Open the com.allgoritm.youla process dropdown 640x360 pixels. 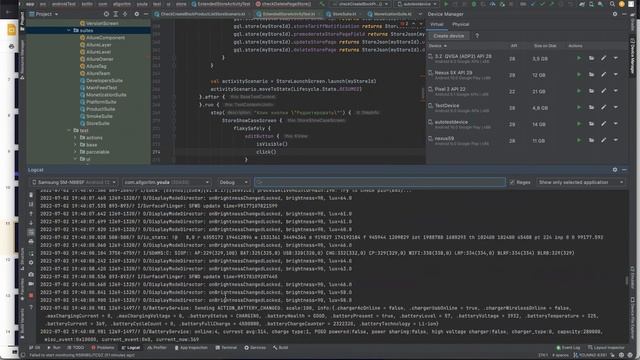pos(167,182)
